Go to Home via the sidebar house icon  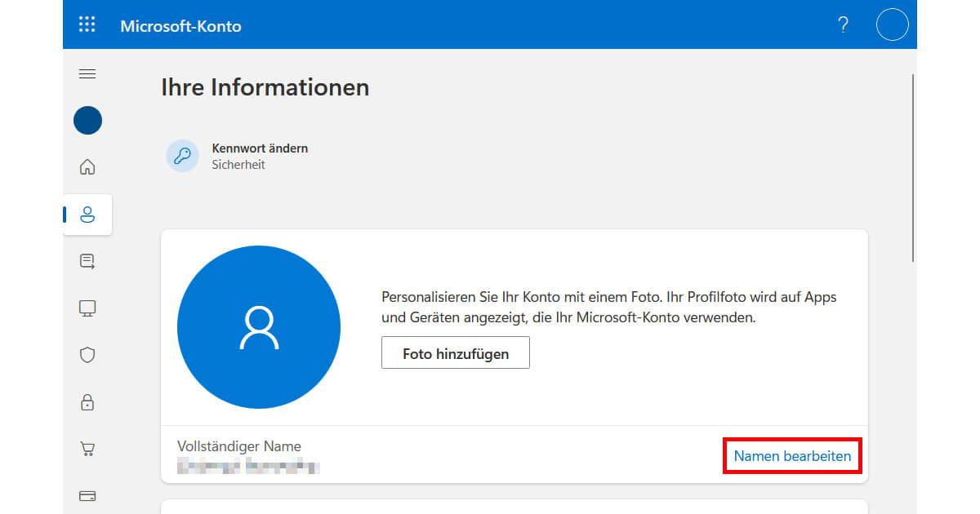click(87, 166)
